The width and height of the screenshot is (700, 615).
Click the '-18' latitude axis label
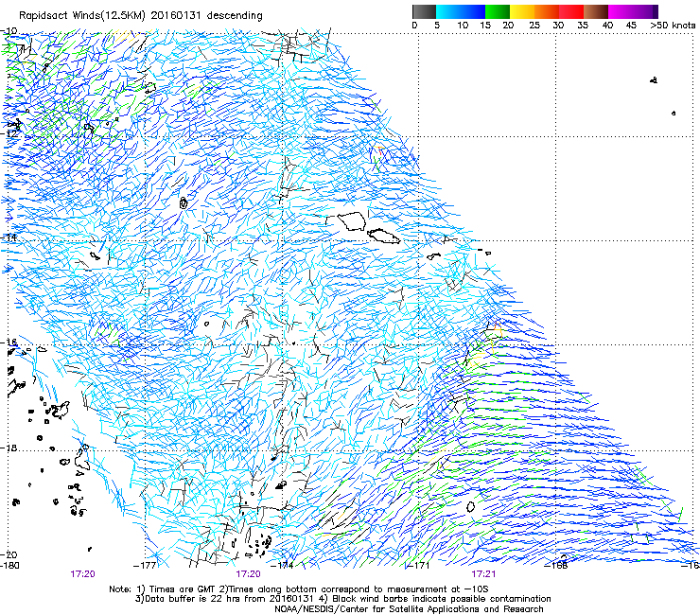9,448
